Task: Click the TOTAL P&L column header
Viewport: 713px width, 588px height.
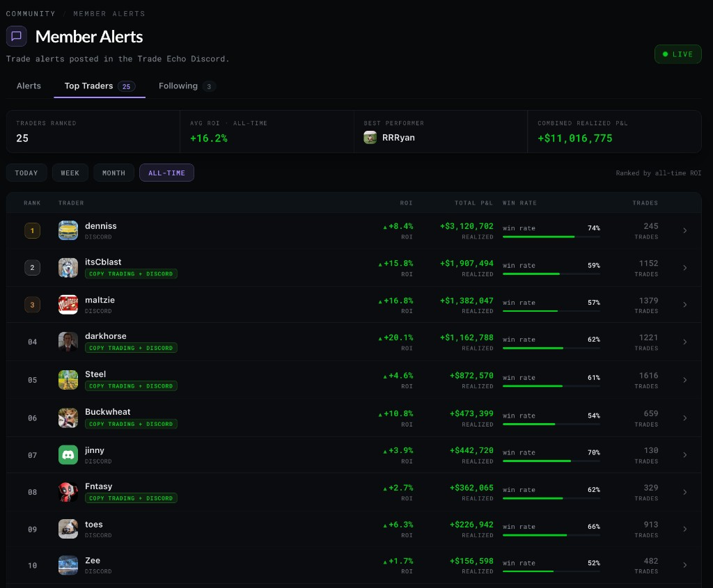Action: pos(473,203)
